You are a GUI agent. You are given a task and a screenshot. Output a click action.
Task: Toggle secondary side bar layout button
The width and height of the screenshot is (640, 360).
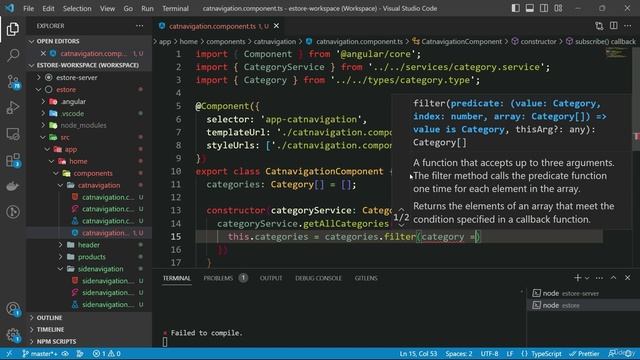click(544, 8)
